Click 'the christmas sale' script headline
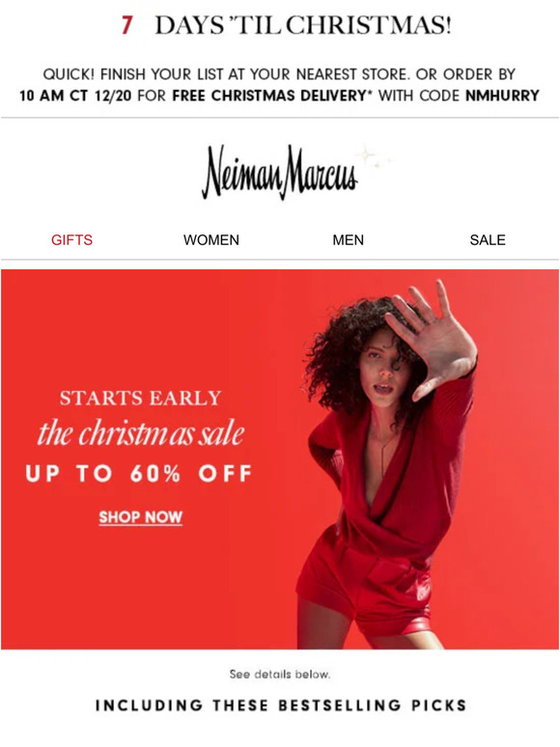Image resolution: width=560 pixels, height=747 pixels. 141,433
